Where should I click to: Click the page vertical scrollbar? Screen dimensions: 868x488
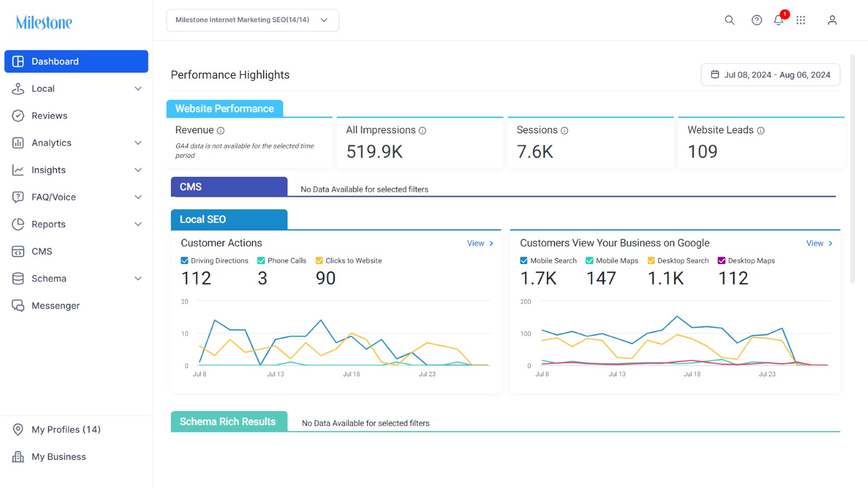[852, 168]
